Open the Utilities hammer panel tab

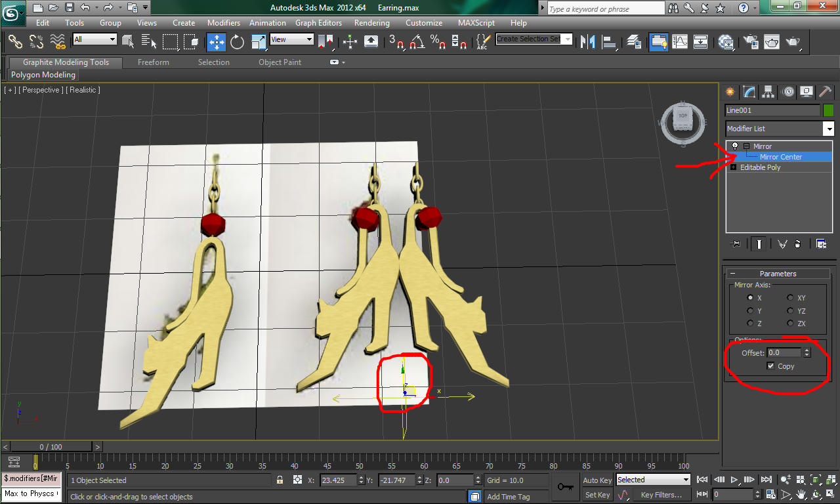click(825, 92)
